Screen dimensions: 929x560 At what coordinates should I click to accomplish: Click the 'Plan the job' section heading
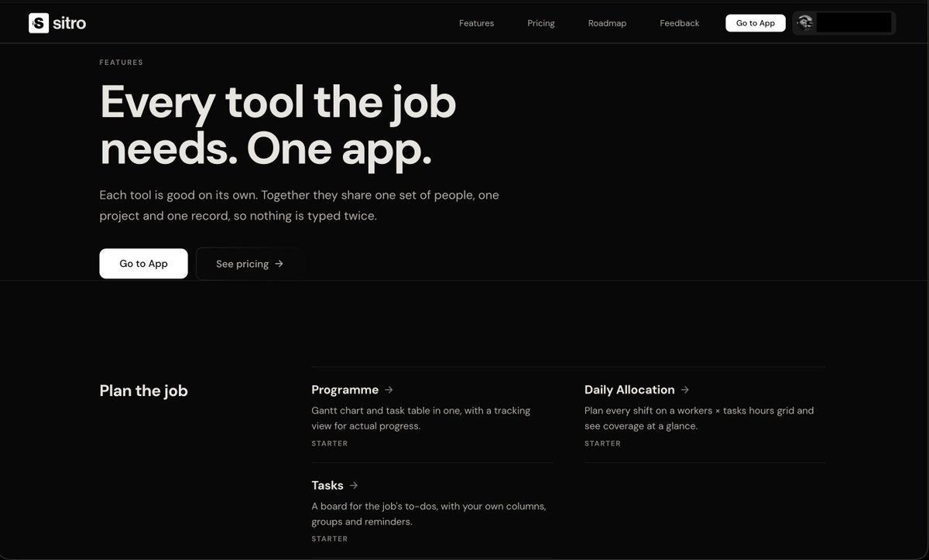point(144,391)
